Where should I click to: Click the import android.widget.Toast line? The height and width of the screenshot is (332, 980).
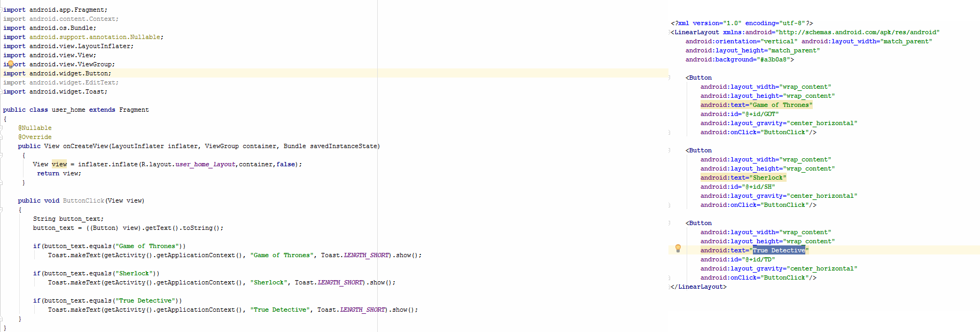[x=55, y=91]
